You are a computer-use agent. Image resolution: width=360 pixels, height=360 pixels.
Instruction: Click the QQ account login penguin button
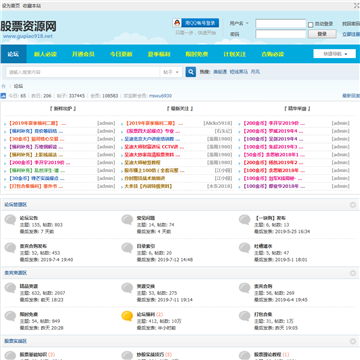(x=196, y=23)
